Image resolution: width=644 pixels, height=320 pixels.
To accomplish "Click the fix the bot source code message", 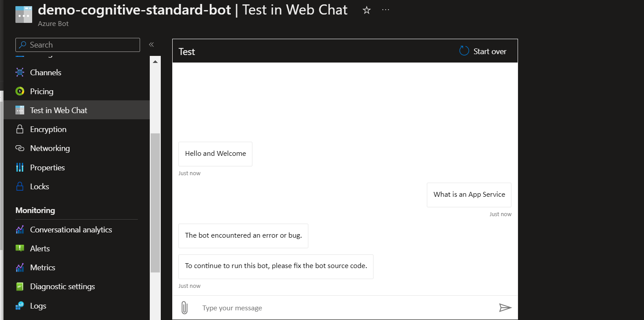I will click(276, 266).
